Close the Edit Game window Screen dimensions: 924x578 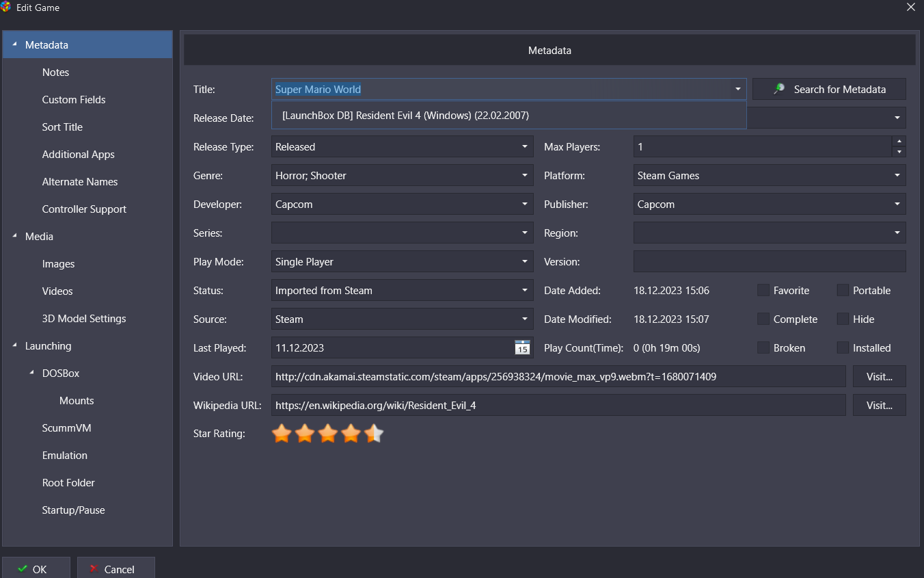[x=910, y=8]
